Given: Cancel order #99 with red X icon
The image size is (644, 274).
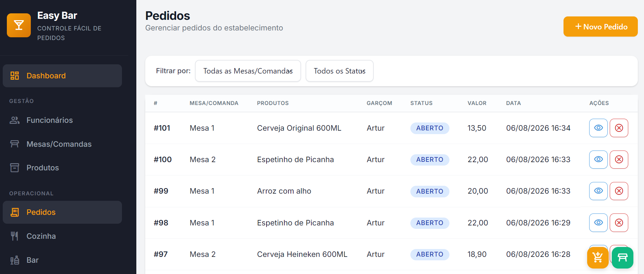Looking at the screenshot, I should pos(619,191).
